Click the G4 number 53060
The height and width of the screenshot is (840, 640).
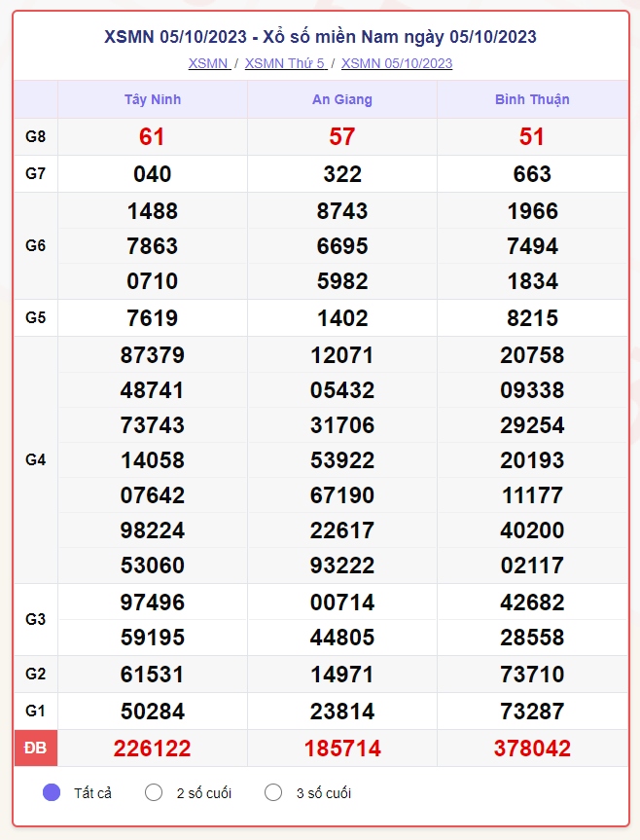153,566
